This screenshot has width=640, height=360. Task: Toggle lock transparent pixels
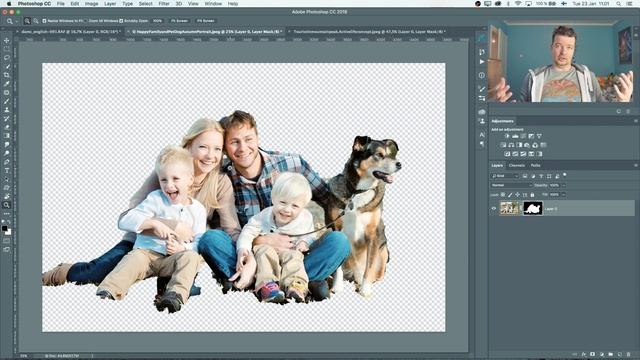[503, 195]
